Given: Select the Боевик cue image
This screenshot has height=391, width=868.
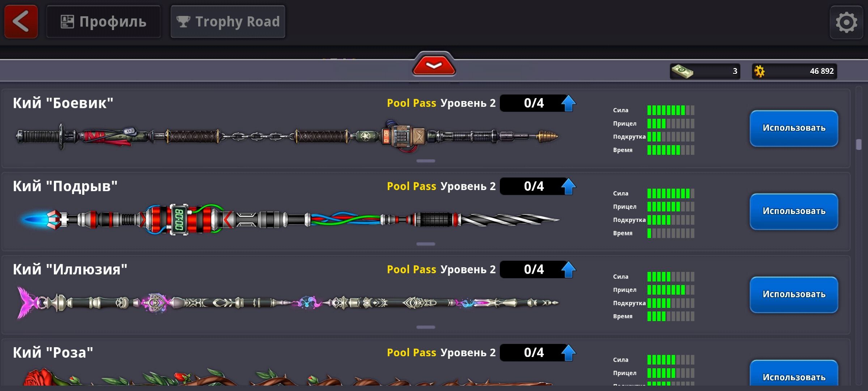Looking at the screenshot, I should 287,136.
